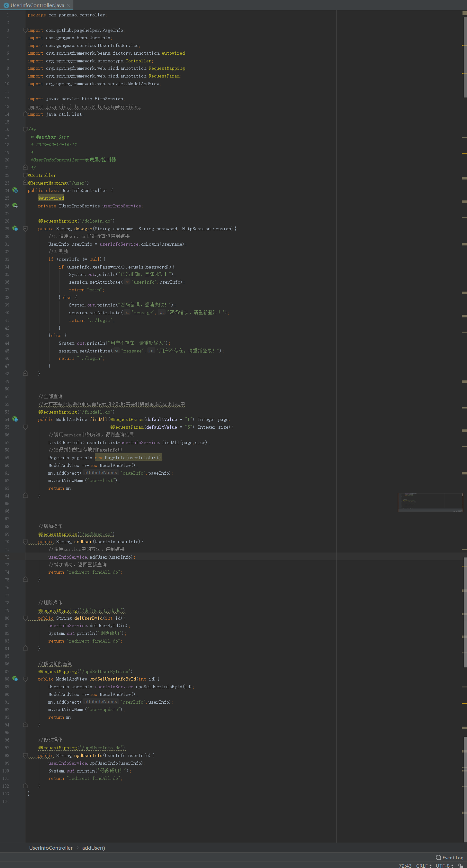Click the package com.gongmao.controller declaration
The height and width of the screenshot is (868, 467).
pyautogui.click(x=67, y=15)
